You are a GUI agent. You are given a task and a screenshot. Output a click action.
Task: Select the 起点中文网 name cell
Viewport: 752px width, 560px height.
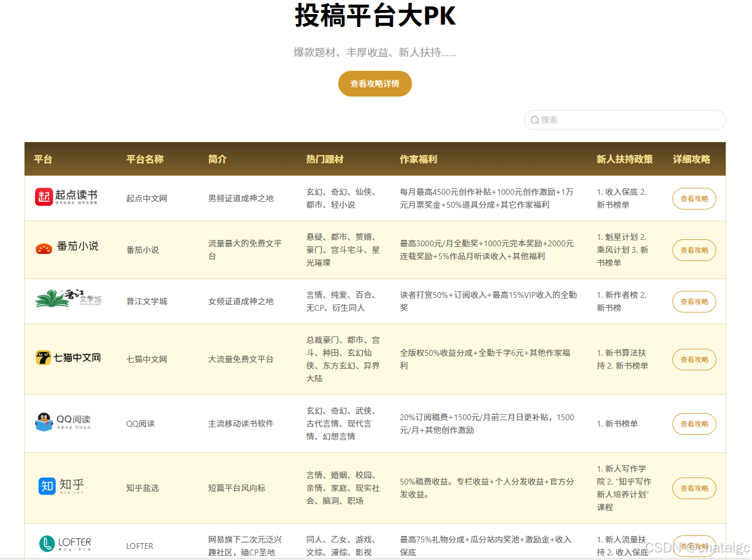tap(147, 198)
